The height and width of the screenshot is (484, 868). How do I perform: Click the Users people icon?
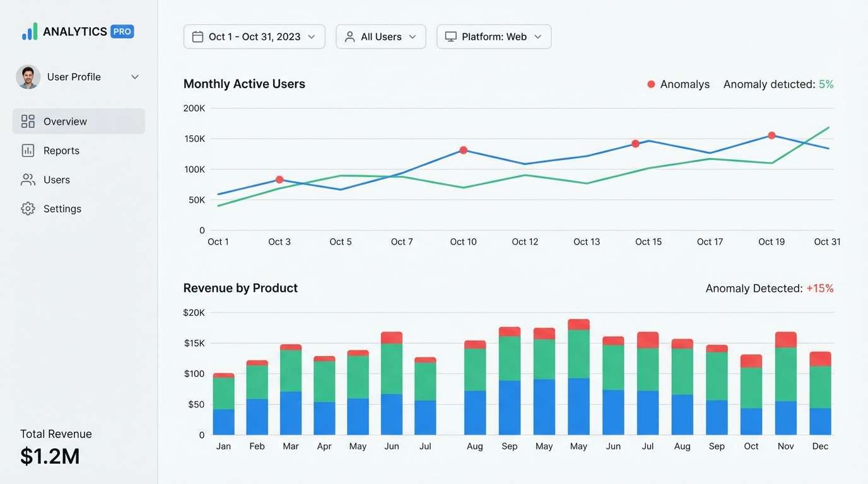(28, 179)
